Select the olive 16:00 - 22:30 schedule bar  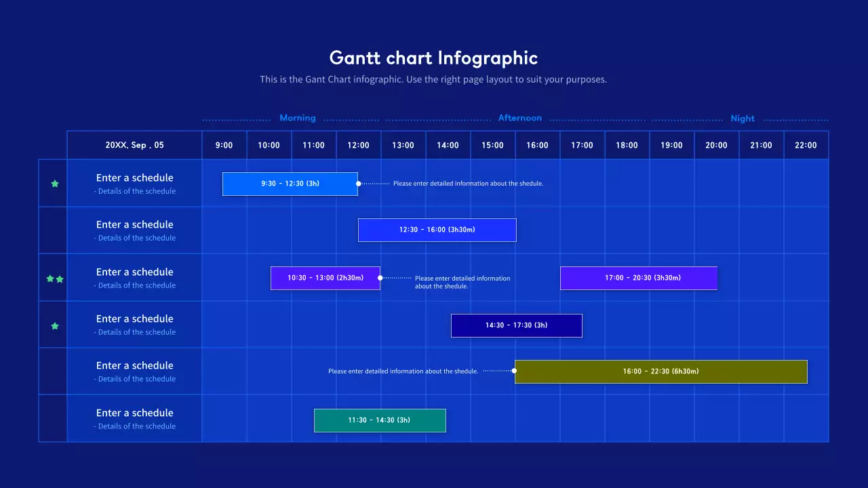660,371
